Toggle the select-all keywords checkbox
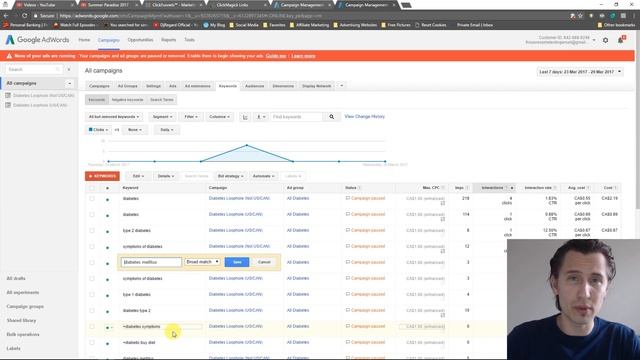This screenshot has width=640, height=360. [92, 188]
